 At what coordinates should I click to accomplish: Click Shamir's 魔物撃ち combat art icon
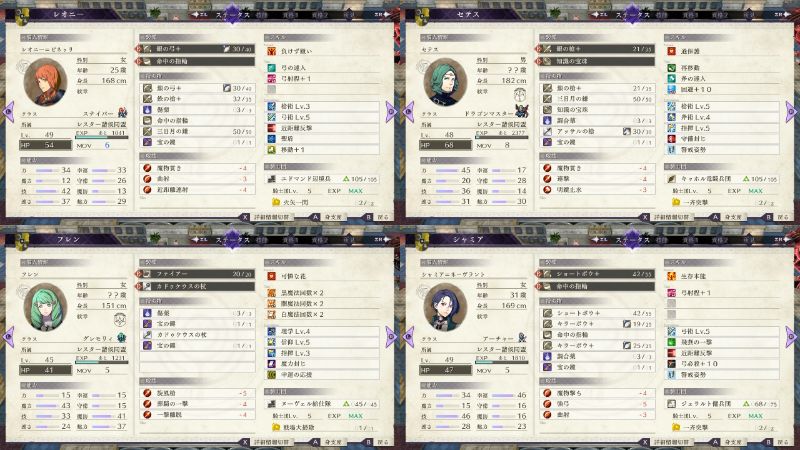point(547,393)
